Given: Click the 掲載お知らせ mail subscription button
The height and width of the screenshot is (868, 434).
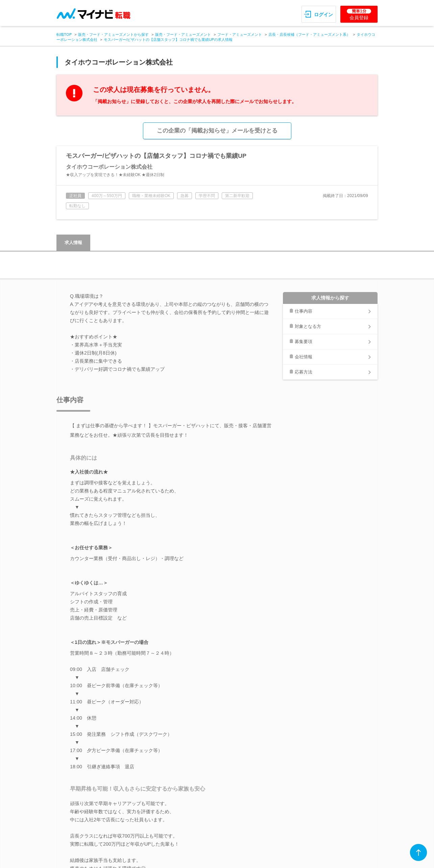Looking at the screenshot, I should (217, 131).
